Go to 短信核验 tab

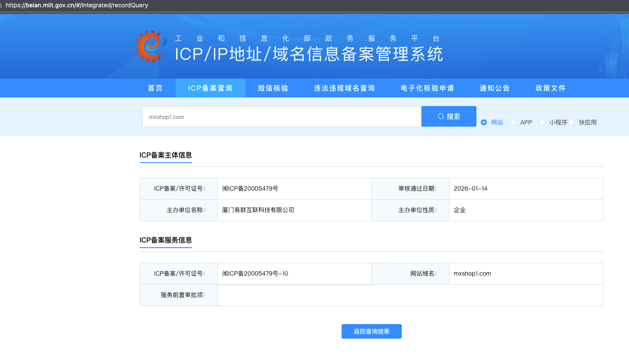coord(273,88)
